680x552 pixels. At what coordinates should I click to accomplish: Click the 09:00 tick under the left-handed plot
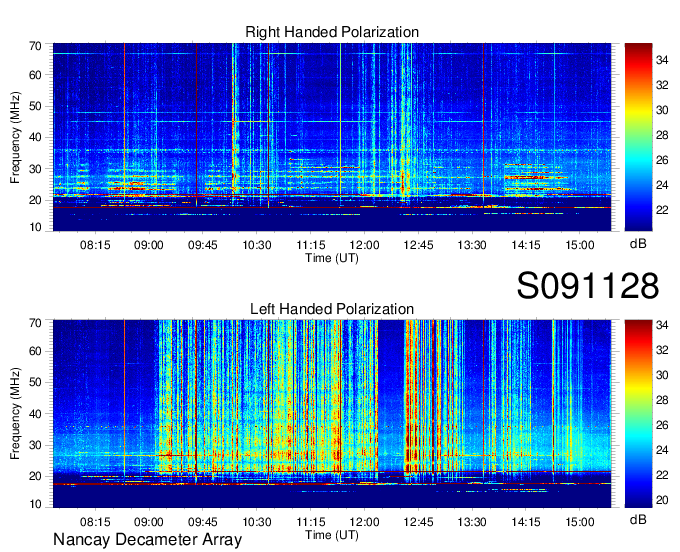pos(149,522)
